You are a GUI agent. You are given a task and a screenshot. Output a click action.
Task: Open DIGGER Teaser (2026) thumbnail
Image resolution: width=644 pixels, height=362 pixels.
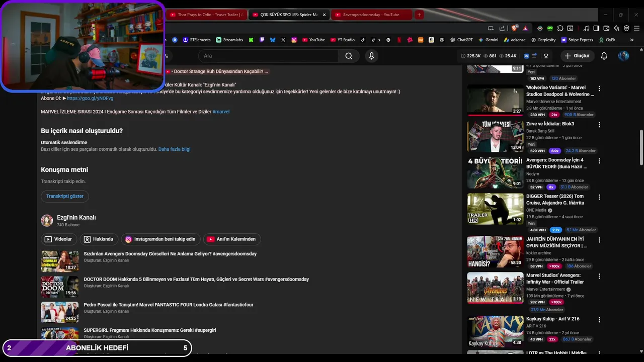point(496,209)
